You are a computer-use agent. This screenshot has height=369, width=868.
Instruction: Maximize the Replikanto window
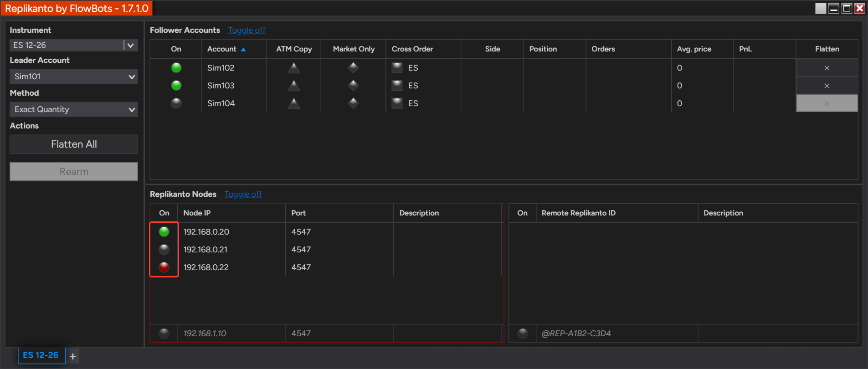(x=847, y=8)
